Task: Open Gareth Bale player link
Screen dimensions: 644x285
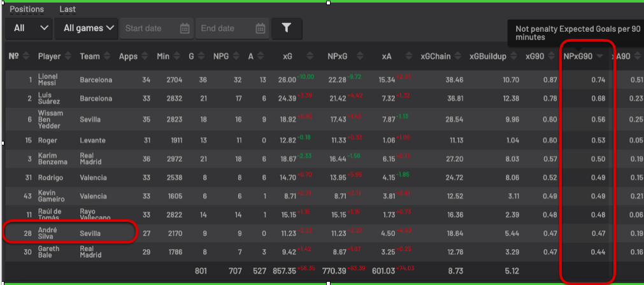Action: coord(49,252)
